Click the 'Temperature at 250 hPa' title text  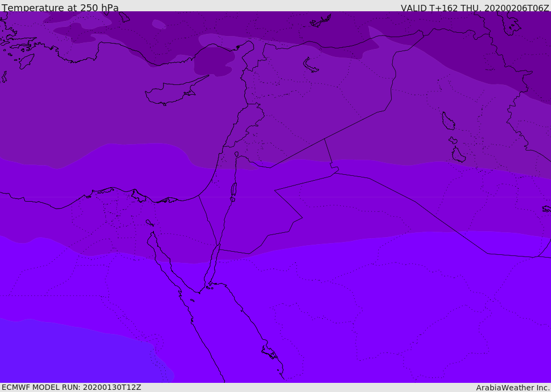click(60, 8)
